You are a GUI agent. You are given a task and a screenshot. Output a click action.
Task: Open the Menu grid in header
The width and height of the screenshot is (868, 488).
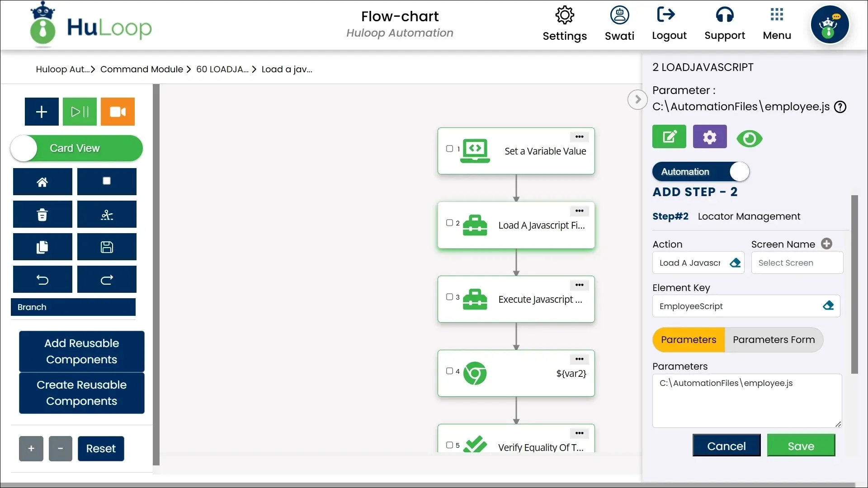coord(777,23)
